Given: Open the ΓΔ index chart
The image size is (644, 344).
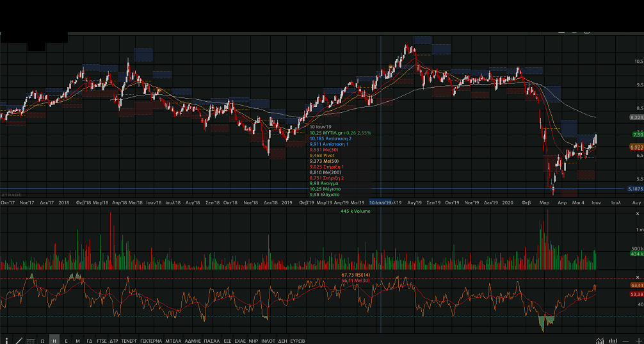Looking at the screenshot, I should point(90,340).
